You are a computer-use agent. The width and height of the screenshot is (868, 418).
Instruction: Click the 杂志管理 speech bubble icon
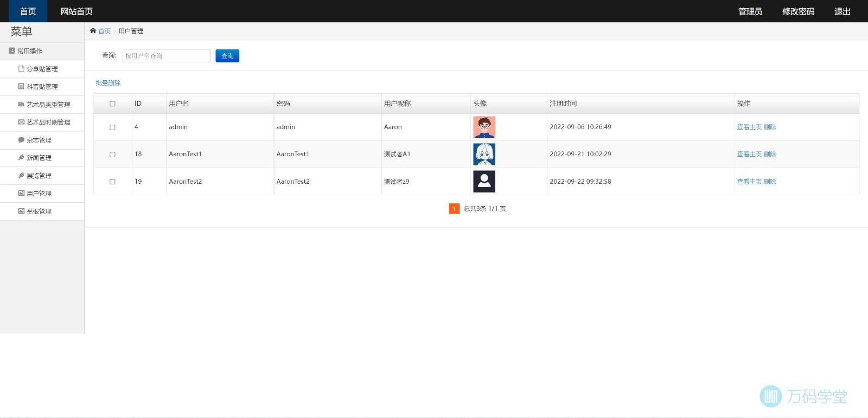click(21, 140)
